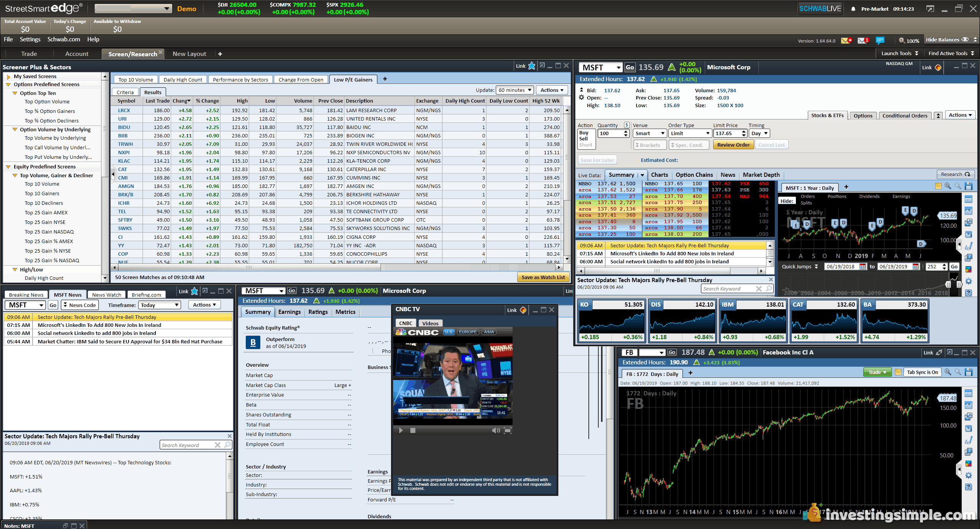
Task: Play the CNBC TV video stream
Action: pos(401,431)
